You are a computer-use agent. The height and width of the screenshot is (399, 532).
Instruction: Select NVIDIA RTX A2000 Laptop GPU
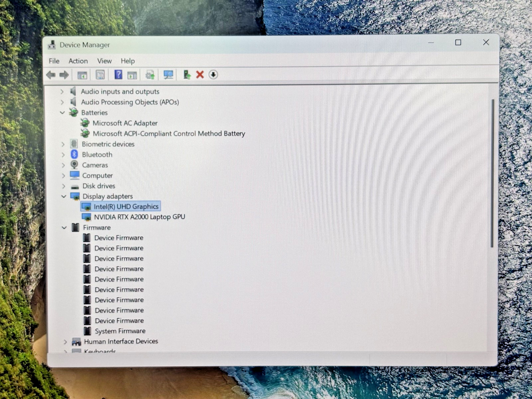point(140,217)
